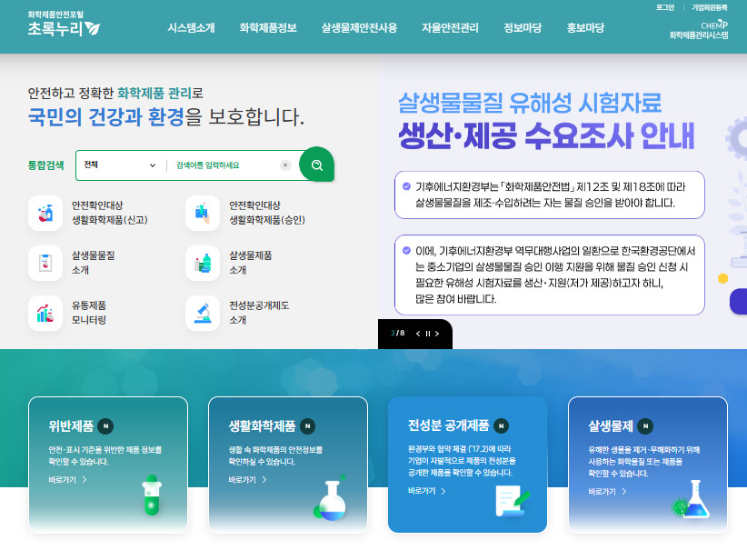
Task: Follow 바로가기 on the 살생물제 card
Action: pyautogui.click(x=603, y=490)
